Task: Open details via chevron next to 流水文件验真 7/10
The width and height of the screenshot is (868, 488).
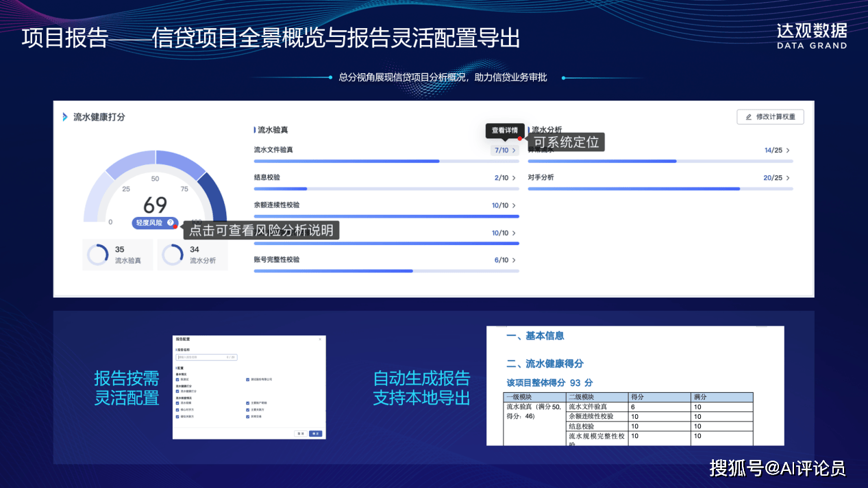Action: pyautogui.click(x=514, y=150)
